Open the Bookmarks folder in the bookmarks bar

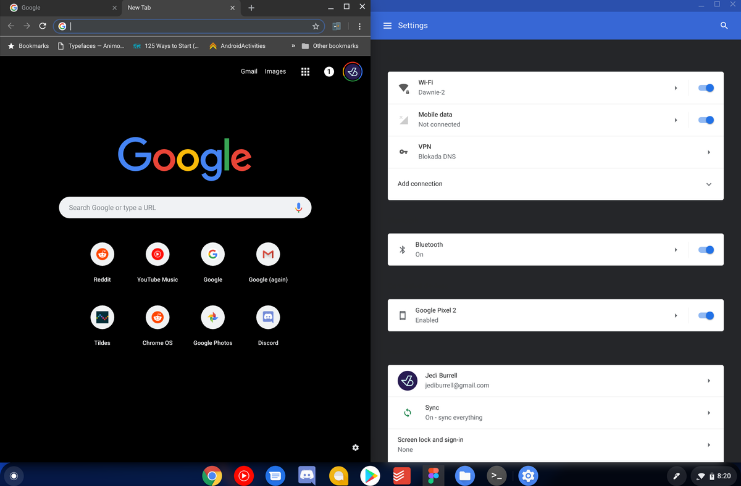pyautogui.click(x=28, y=46)
